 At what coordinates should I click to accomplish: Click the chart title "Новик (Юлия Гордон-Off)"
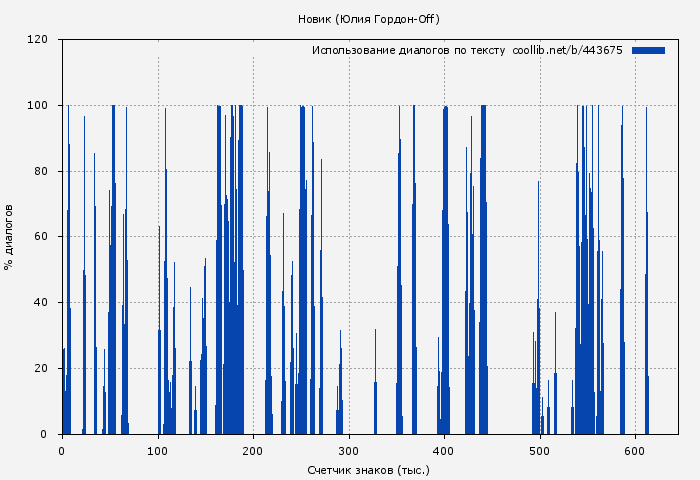click(x=369, y=19)
